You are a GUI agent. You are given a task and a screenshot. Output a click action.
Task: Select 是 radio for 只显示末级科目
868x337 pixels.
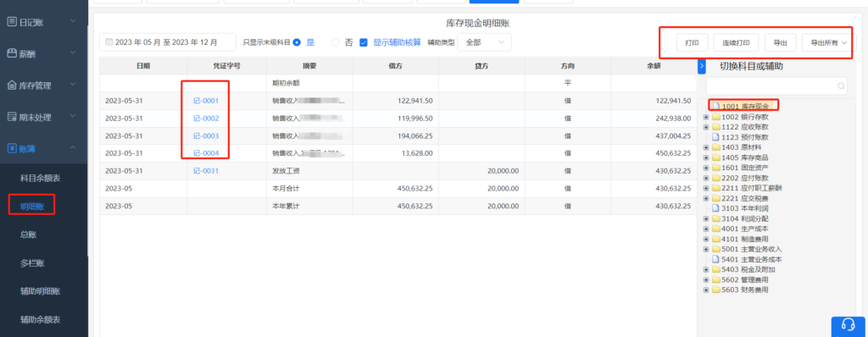tap(298, 42)
